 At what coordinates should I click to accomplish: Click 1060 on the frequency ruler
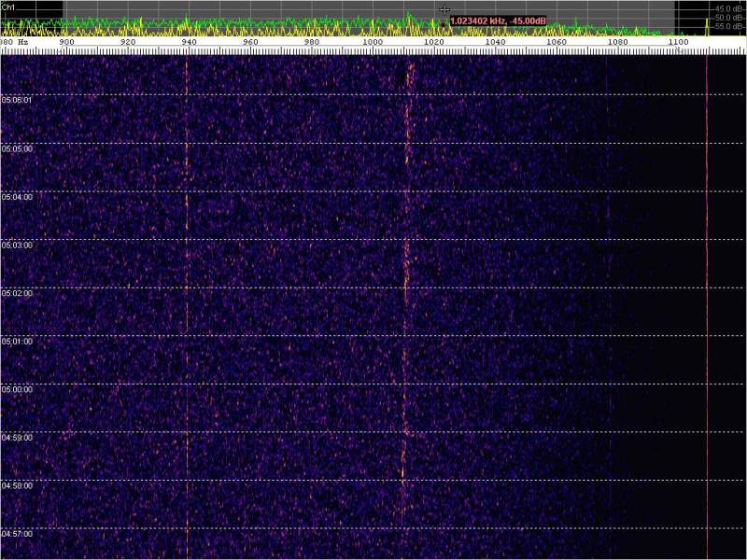(x=557, y=42)
